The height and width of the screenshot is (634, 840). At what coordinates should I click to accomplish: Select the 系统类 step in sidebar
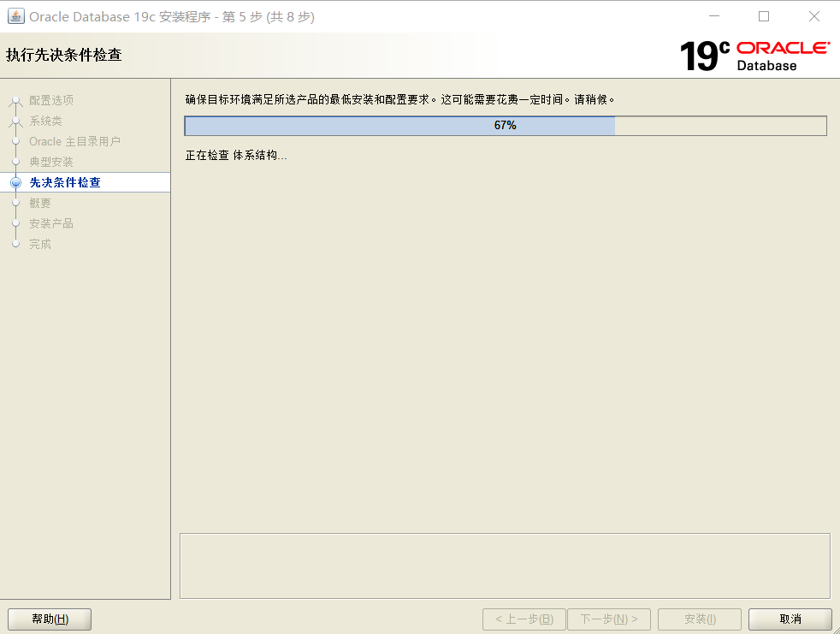(45, 121)
